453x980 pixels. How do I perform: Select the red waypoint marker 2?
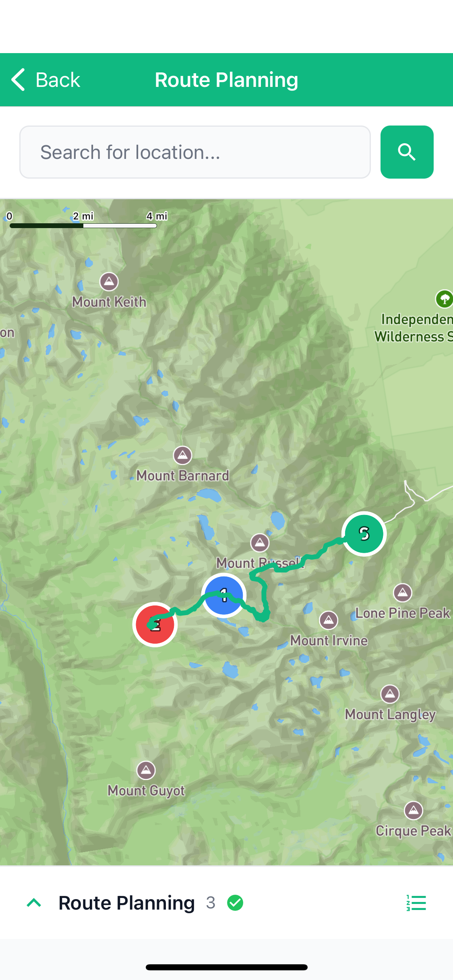click(x=155, y=624)
